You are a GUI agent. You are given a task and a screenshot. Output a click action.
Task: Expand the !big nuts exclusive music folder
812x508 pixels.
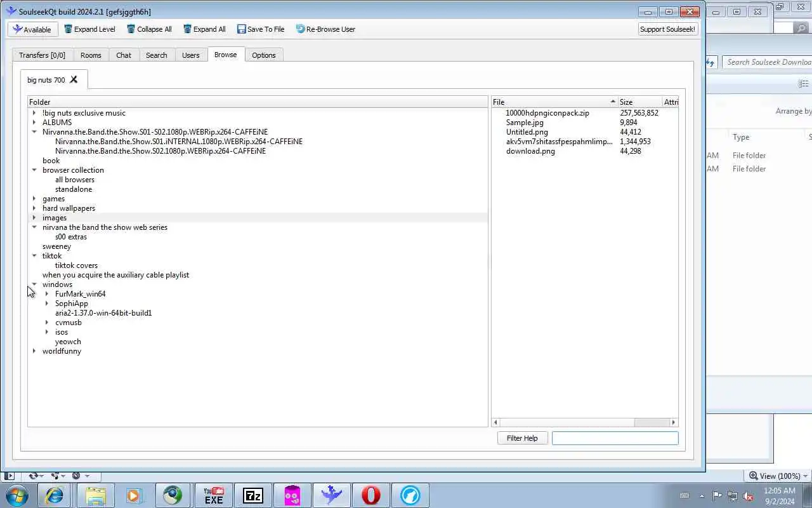coord(34,113)
